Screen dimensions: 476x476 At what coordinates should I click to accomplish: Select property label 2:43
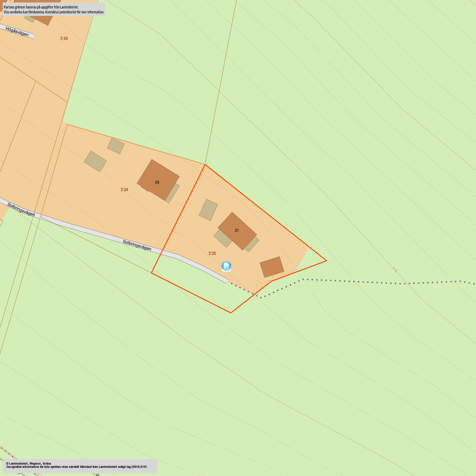pyautogui.click(x=64, y=38)
